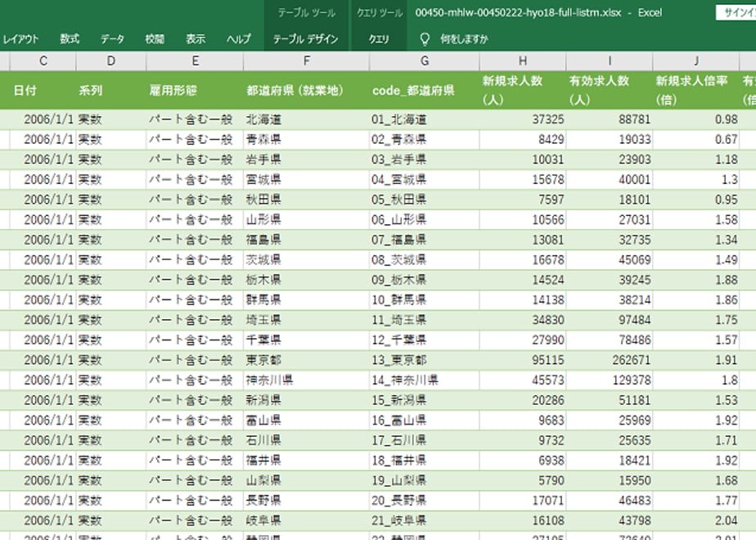Click the 系列 table header cell
This screenshot has height=540, width=756.
[x=111, y=90]
